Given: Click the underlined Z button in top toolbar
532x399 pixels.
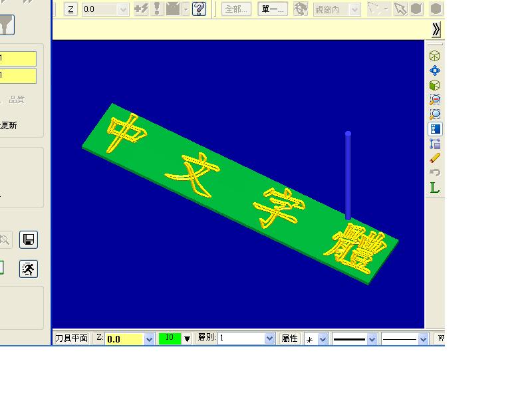Looking at the screenshot, I should pyautogui.click(x=70, y=9).
